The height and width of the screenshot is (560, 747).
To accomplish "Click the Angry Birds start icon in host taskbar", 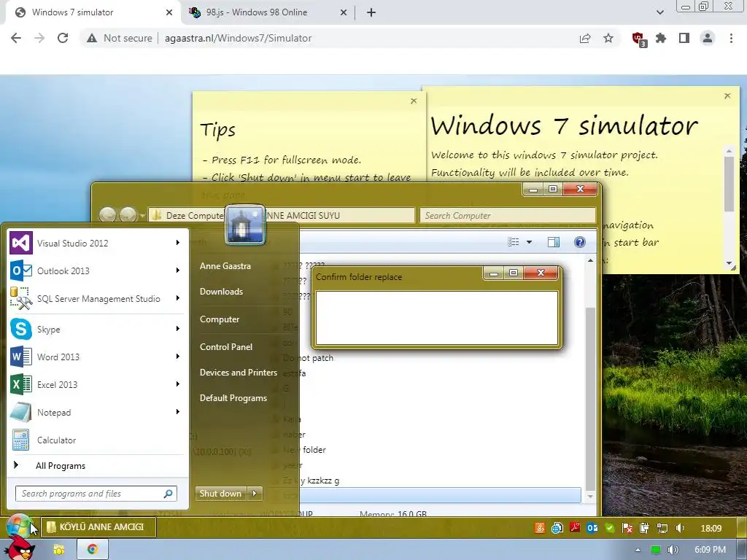I will click(19, 548).
